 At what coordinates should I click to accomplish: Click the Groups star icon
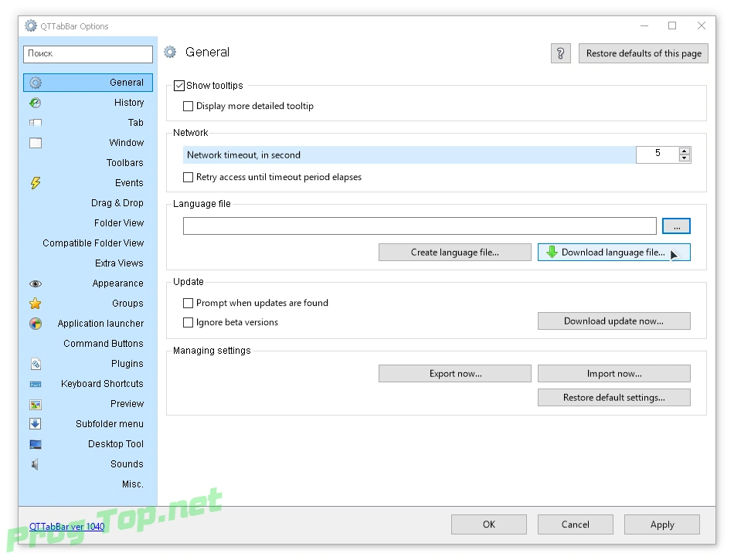pyautogui.click(x=36, y=304)
